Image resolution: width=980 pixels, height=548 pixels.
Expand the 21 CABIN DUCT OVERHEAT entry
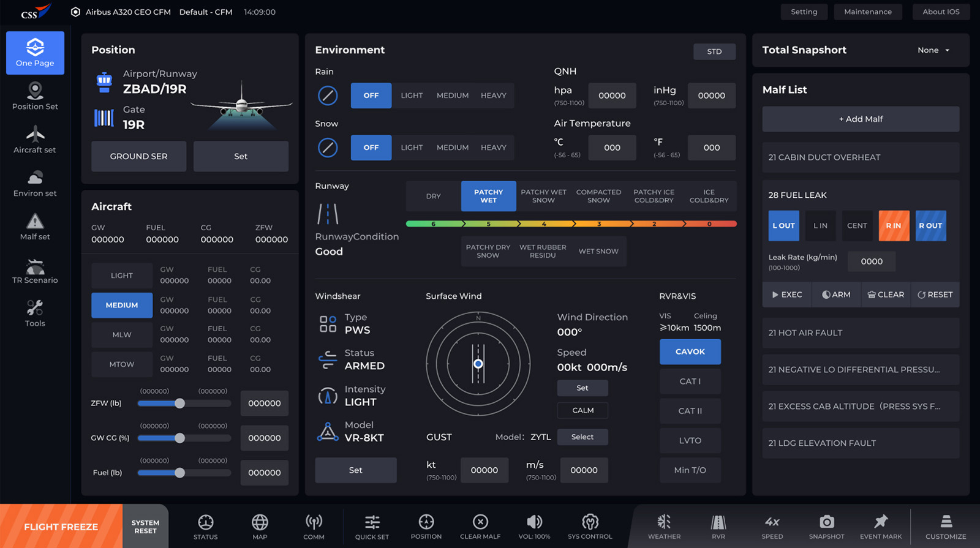[x=860, y=157]
